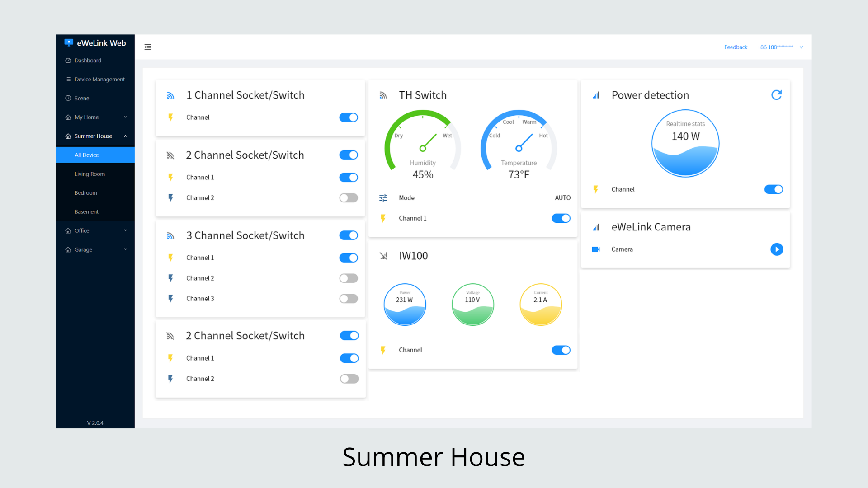Play the eWeLink Camera feed
868x488 pixels.
pyautogui.click(x=776, y=249)
